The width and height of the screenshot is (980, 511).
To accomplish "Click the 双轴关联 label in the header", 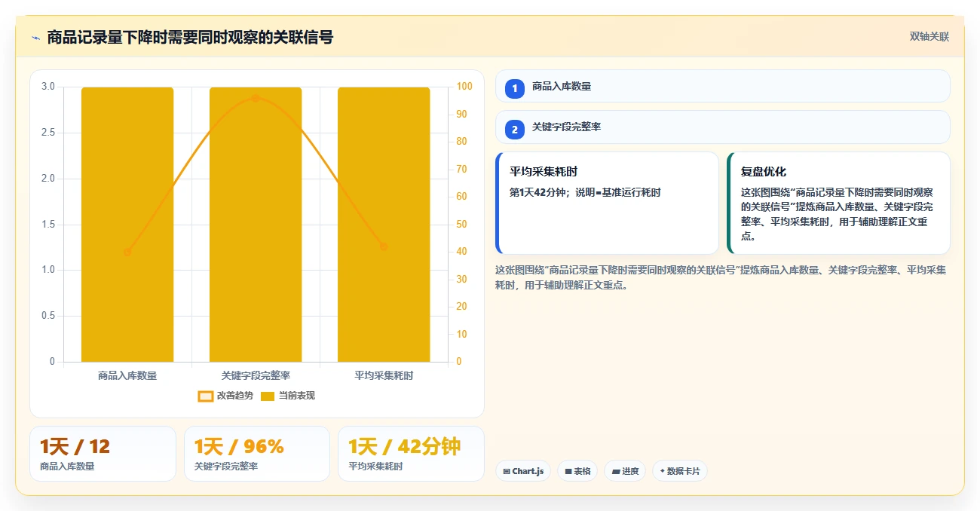I will 929,37.
